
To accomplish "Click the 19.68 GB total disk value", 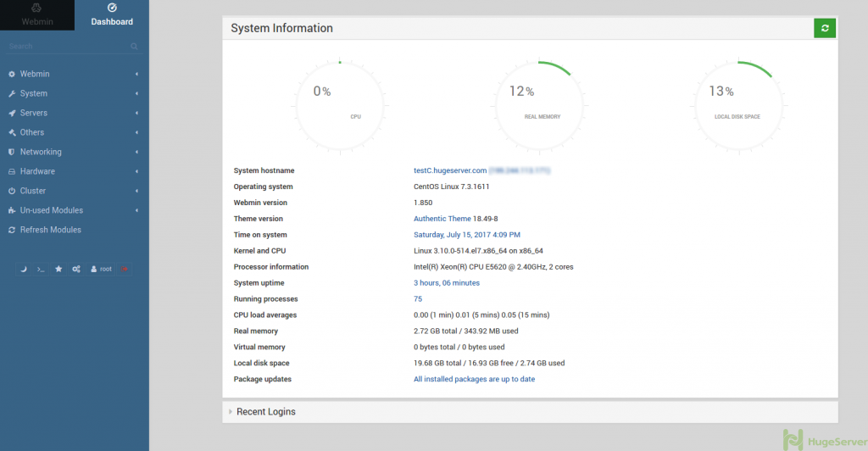I will 437,363.
